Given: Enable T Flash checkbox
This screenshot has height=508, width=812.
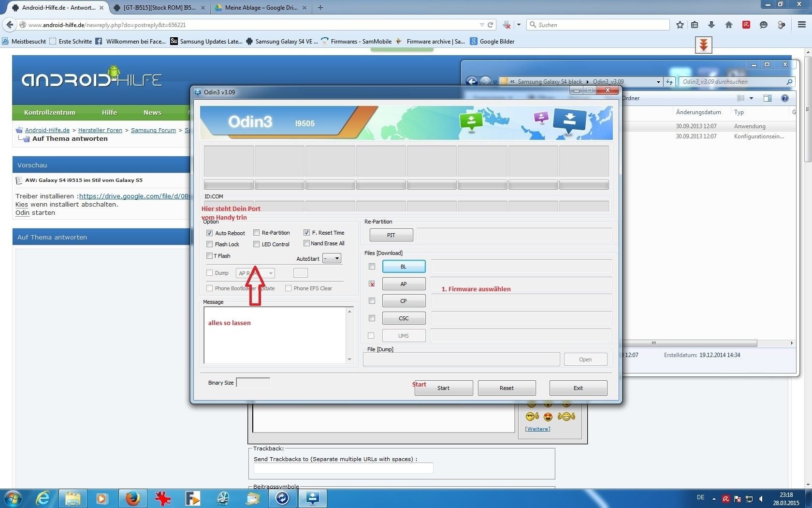Looking at the screenshot, I should [x=210, y=256].
